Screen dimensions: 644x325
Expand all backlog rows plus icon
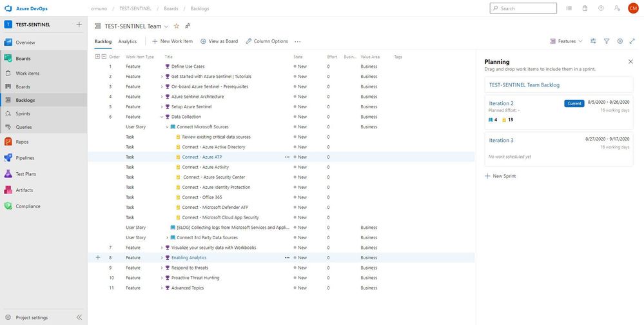tap(98, 57)
